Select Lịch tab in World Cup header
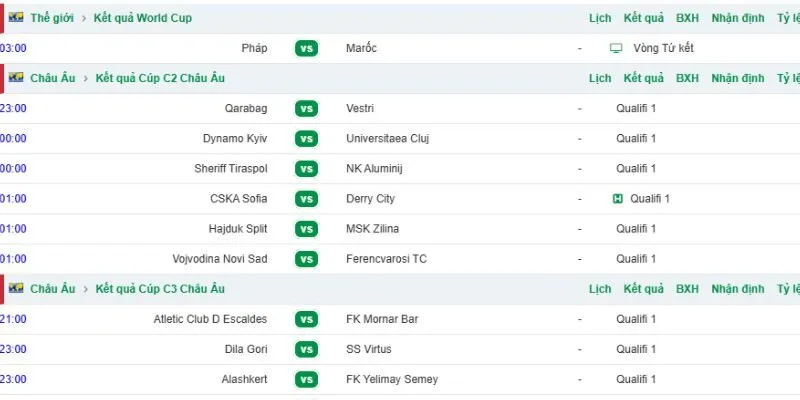Screen dimensions: 800x400 (x=600, y=18)
